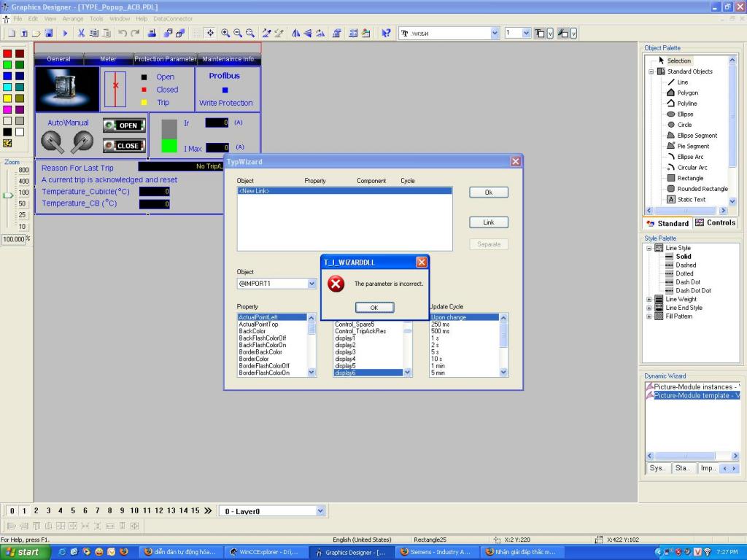Select the Polygon object in Object Palette
This screenshot has width=747, height=560.
686,93
